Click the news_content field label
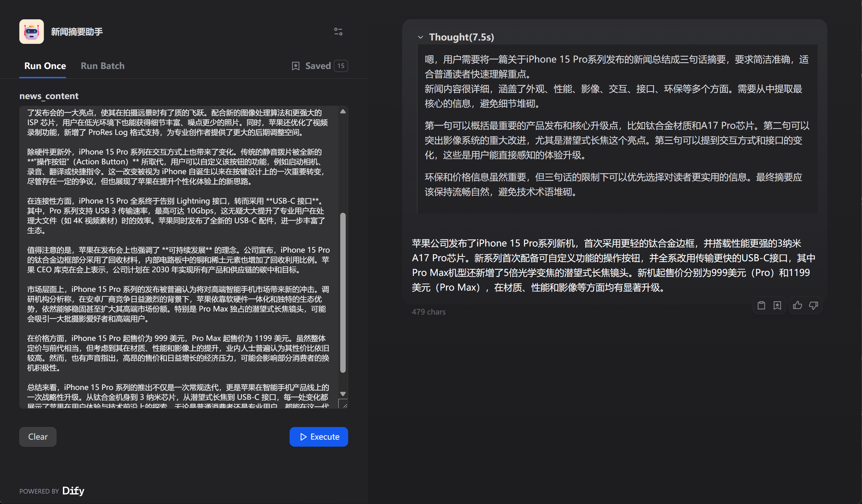Viewport: 862px width, 504px height. (x=49, y=96)
